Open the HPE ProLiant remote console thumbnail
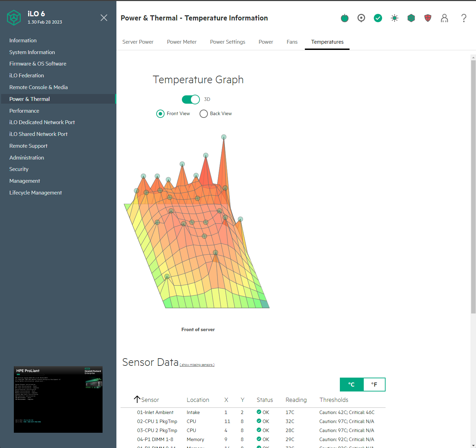This screenshot has width=476, height=448. pyautogui.click(x=58, y=399)
